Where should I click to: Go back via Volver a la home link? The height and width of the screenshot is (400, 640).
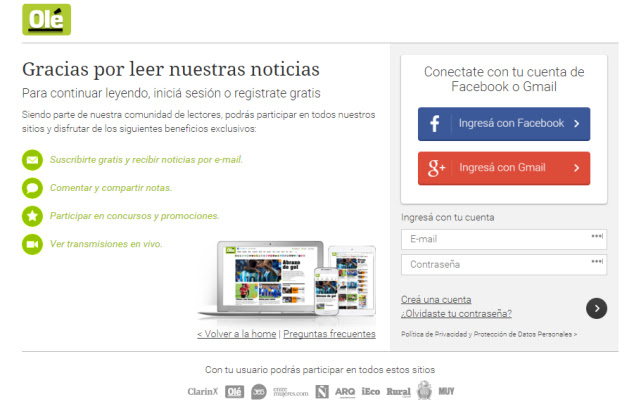pos(236,334)
